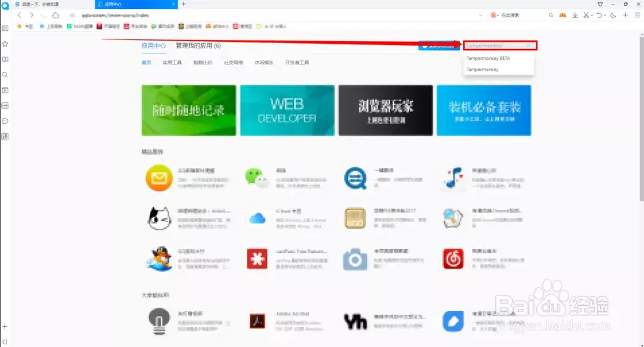Open the search engine selector dropdown
Screen dimensions: 644x347
point(494,15)
